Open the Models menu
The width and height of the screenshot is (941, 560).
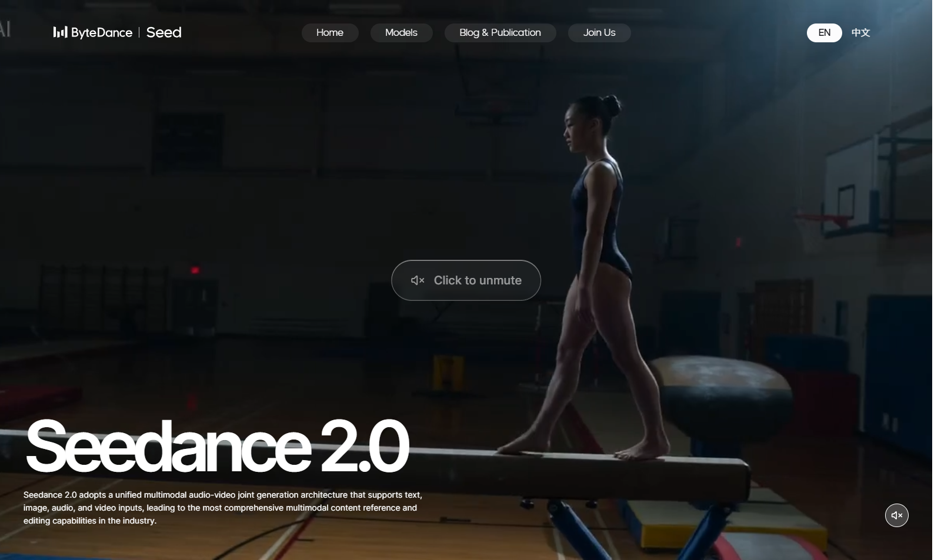click(402, 33)
